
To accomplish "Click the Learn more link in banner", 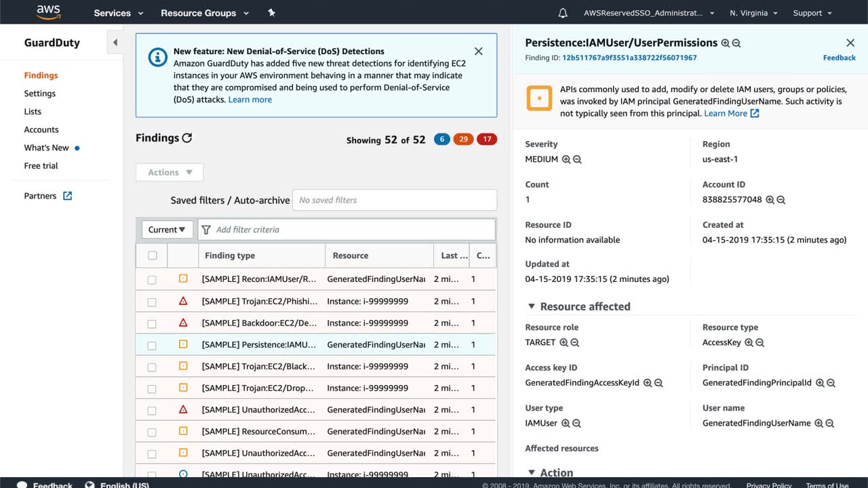I will [250, 100].
